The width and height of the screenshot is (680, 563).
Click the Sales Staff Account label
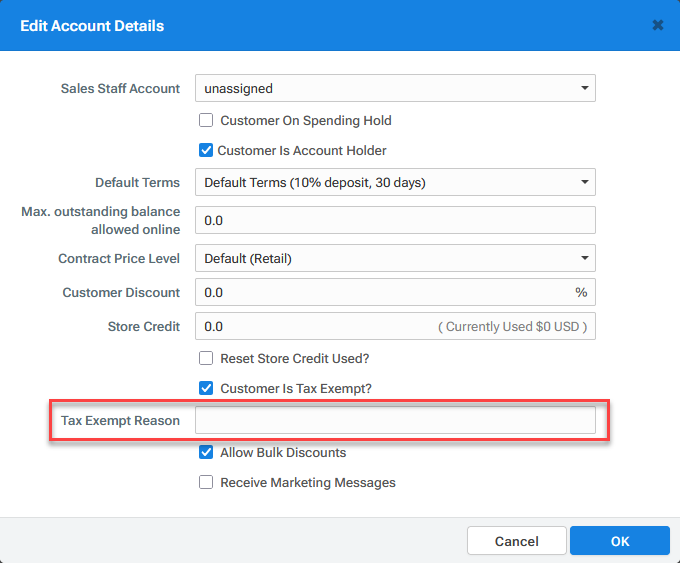pos(120,88)
